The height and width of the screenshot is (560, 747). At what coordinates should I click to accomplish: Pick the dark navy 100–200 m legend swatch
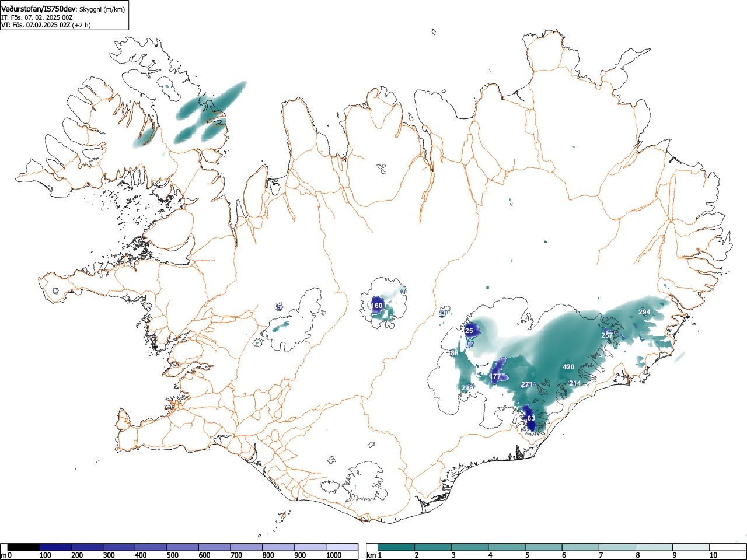[55, 547]
